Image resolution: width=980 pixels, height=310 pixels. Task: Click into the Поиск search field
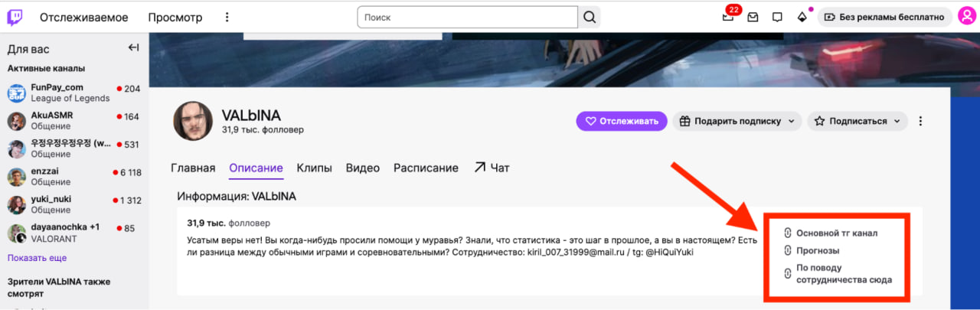pyautogui.click(x=468, y=17)
